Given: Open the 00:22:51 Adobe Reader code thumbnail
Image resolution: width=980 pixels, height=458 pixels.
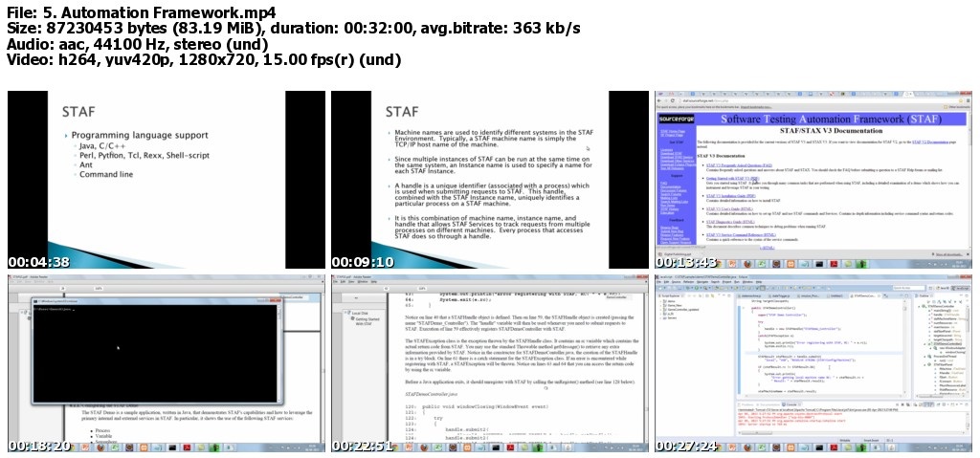Looking at the screenshot, I should point(490,363).
